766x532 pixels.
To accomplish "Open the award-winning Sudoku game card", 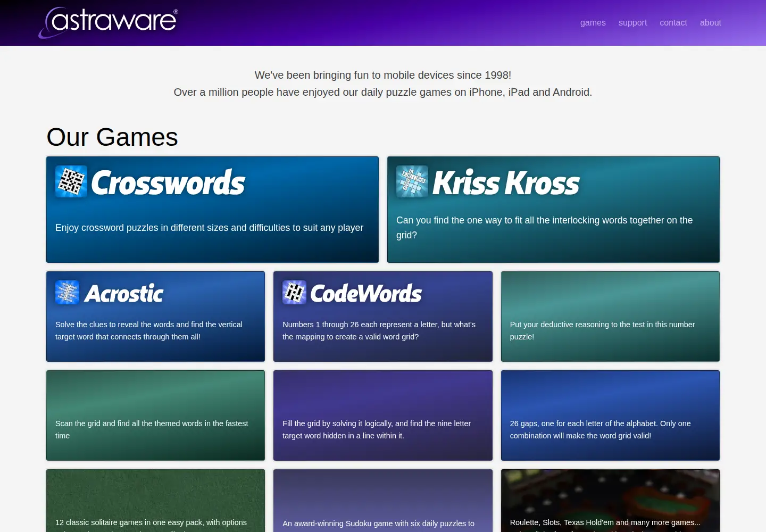I will tap(383, 501).
